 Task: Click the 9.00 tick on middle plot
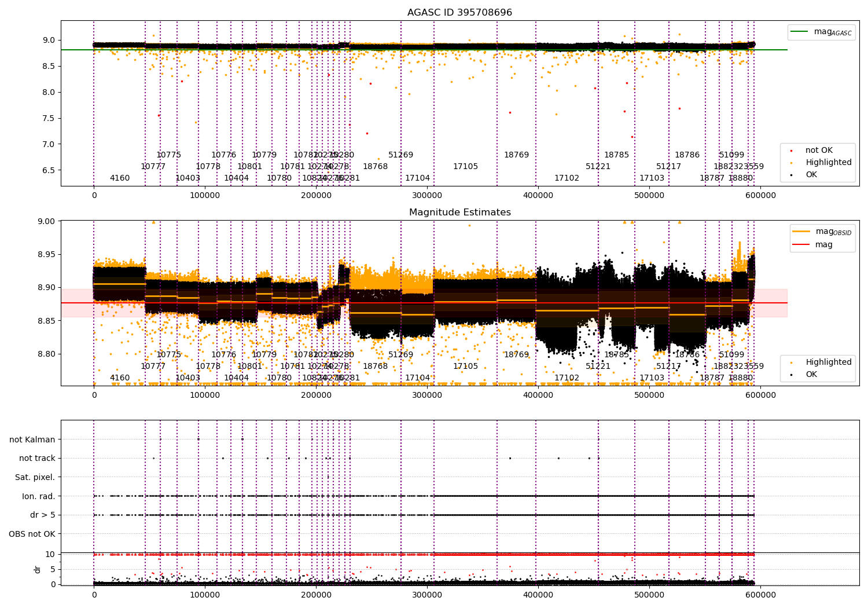tap(46, 221)
